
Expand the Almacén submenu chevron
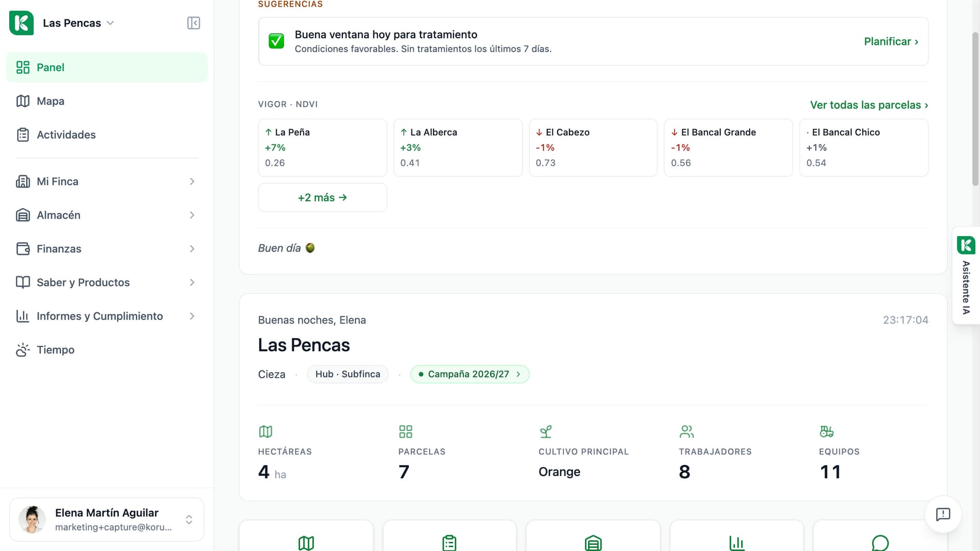click(192, 215)
